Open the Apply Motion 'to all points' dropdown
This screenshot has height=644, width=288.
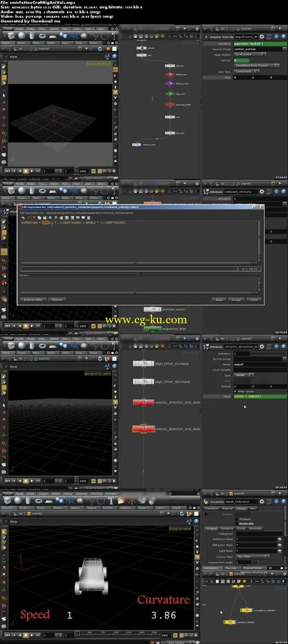point(249,55)
